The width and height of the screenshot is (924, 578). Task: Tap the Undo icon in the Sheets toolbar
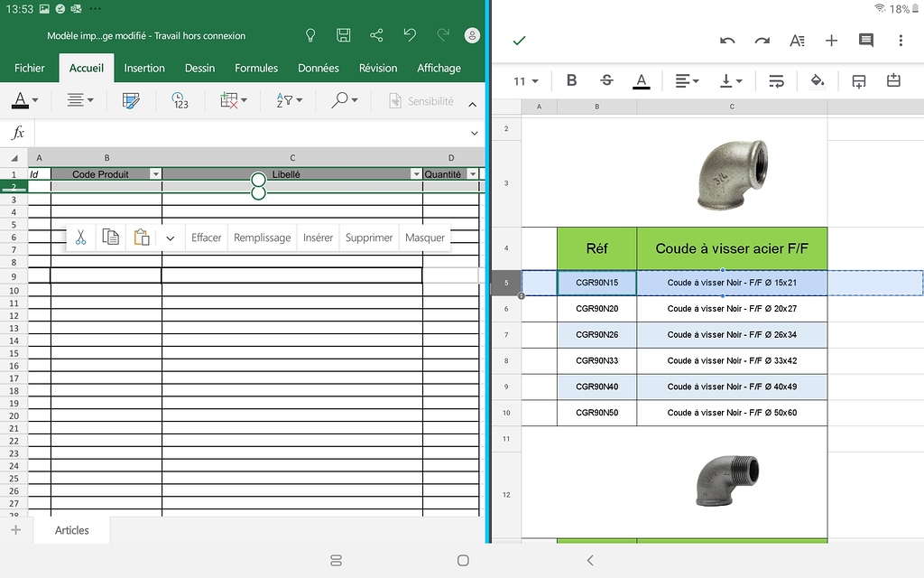728,41
